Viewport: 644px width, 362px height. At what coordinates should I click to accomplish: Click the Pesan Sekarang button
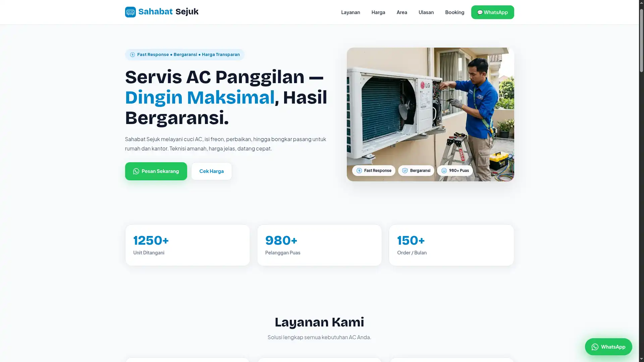click(156, 171)
